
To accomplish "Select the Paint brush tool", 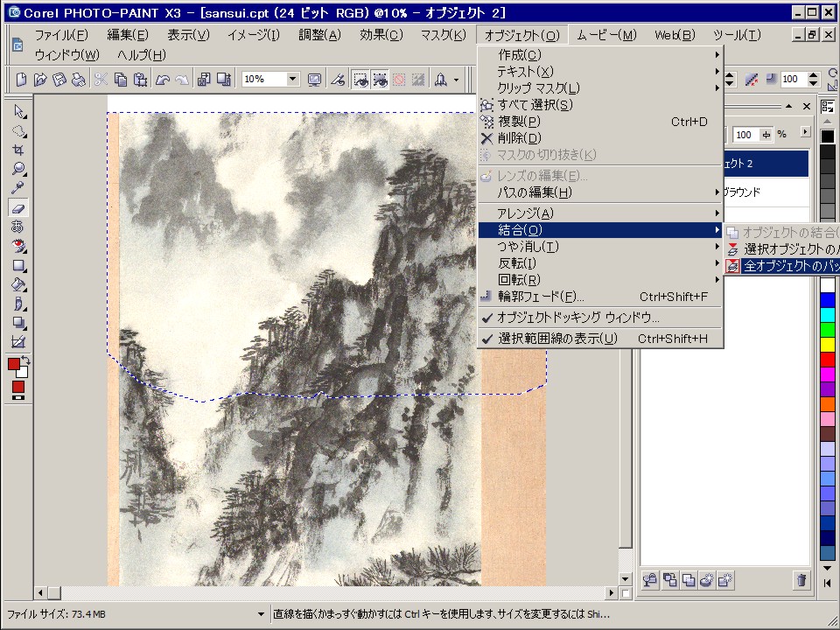I will coord(18,304).
